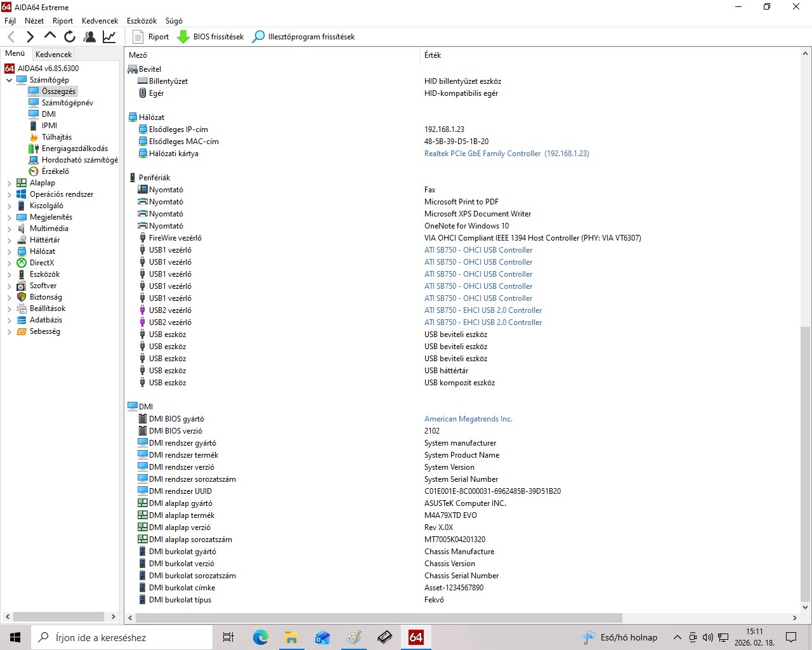Expand the DirectX tree node
Screen dimensions: 812x650
pos(9,263)
